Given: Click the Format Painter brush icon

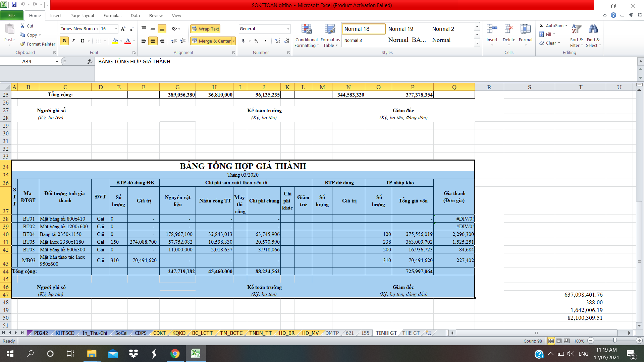Looking at the screenshot, I should click(23, 44).
